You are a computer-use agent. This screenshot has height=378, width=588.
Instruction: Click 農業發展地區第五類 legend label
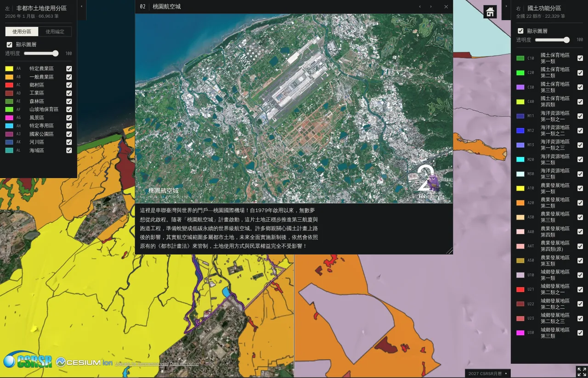click(x=555, y=260)
